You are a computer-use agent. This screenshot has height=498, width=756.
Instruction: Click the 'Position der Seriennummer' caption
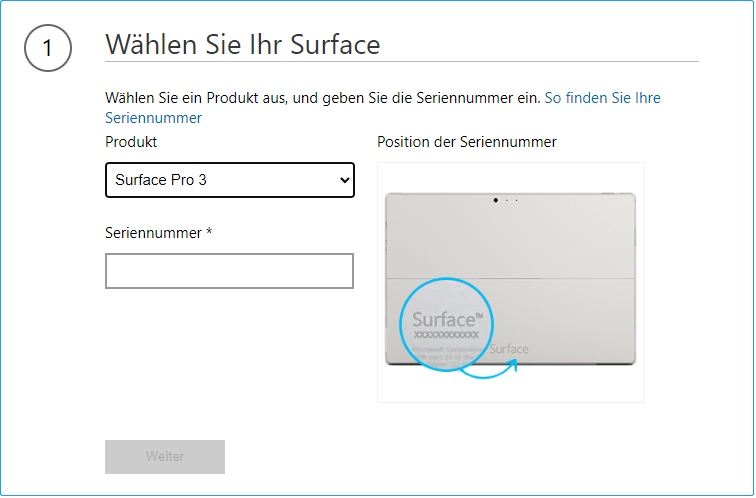pos(466,142)
